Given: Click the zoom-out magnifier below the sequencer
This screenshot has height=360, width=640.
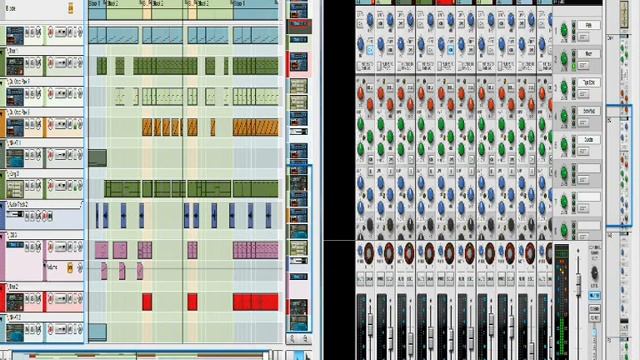Looking at the screenshot, I should tap(292, 339).
